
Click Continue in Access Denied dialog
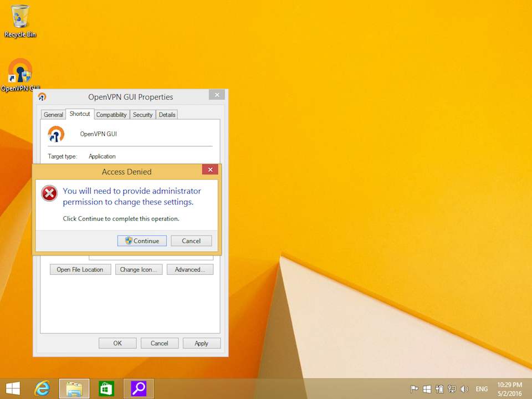tap(142, 241)
